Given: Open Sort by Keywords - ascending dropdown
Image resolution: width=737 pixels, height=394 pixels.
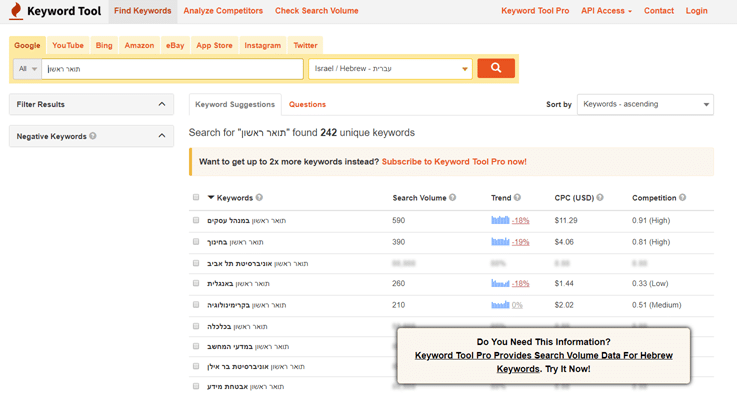Looking at the screenshot, I should coord(645,104).
